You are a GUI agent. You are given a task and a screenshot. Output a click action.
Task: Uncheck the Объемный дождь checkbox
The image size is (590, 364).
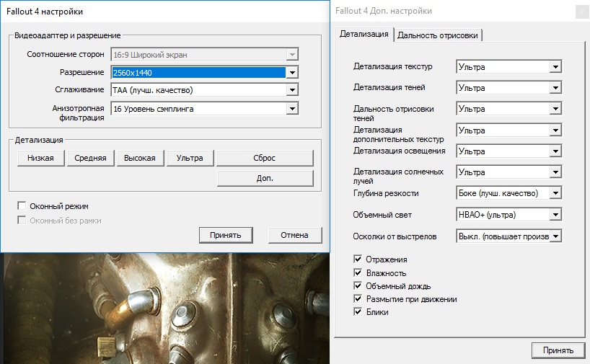(x=358, y=285)
